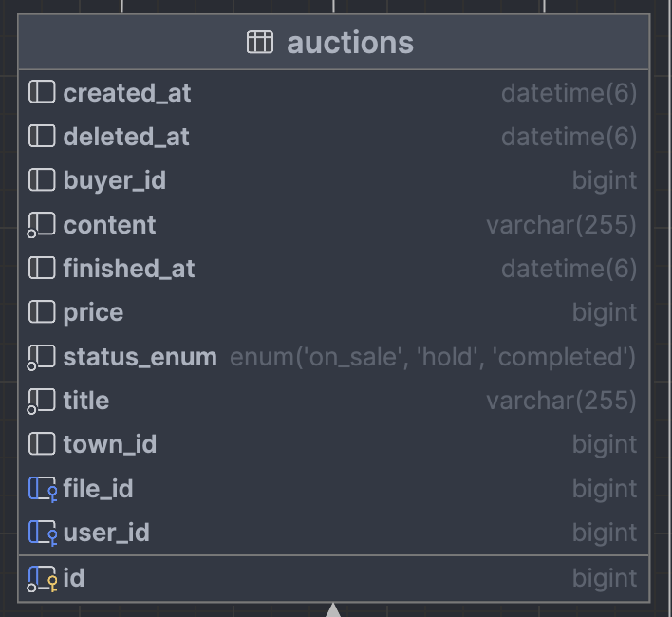Click the price column icon
Screen dimensions: 672x617
click(x=42, y=312)
